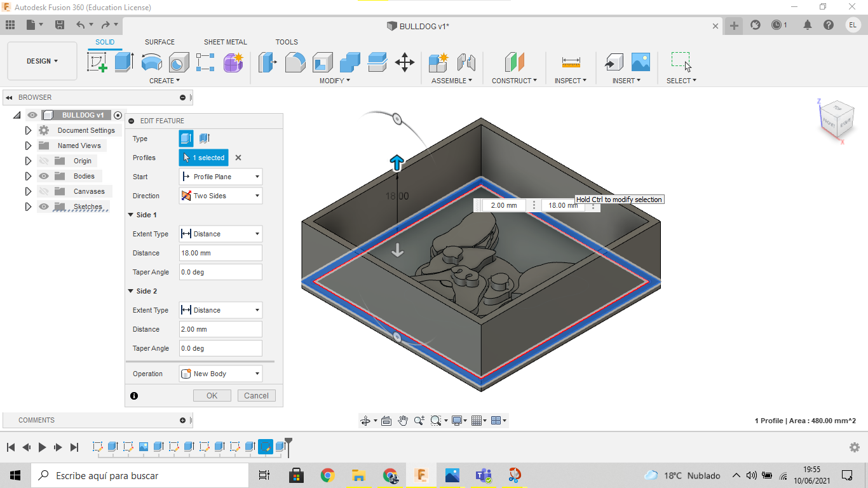The height and width of the screenshot is (488, 868).
Task: Pick the Fillet tool
Action: [295, 62]
